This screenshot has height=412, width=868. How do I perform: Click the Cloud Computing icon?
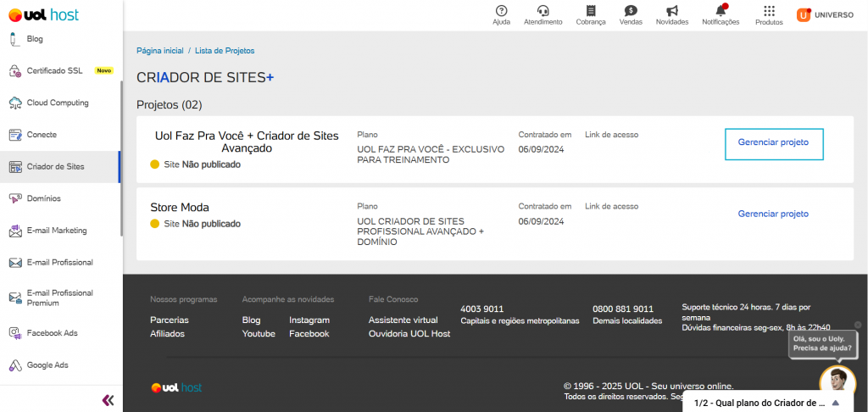(x=15, y=103)
